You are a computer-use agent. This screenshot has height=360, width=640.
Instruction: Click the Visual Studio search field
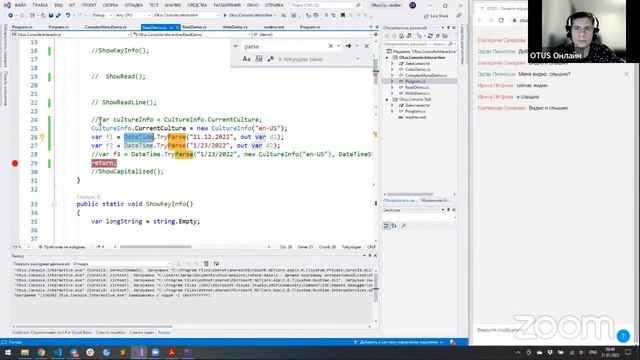pyautogui.click(x=326, y=5)
